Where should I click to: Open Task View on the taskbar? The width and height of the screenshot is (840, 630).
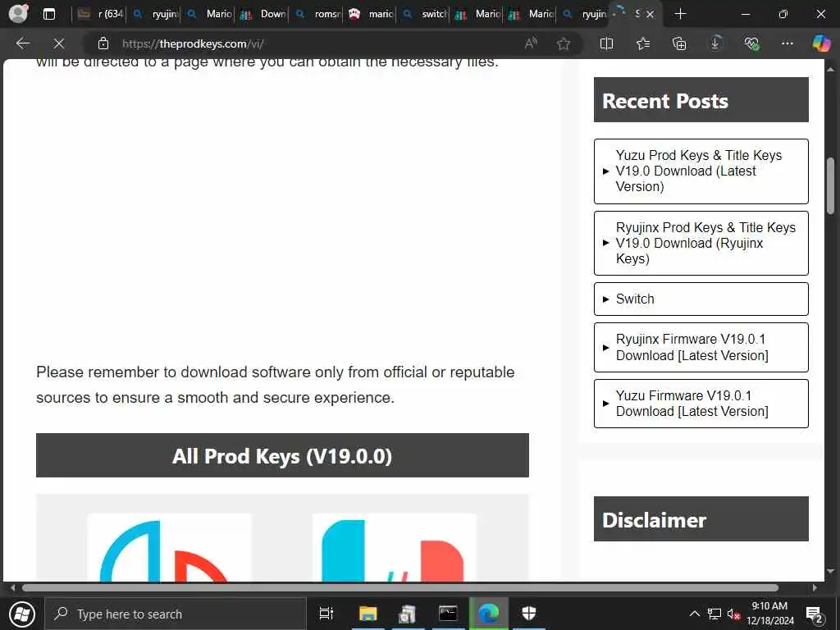coord(326,614)
